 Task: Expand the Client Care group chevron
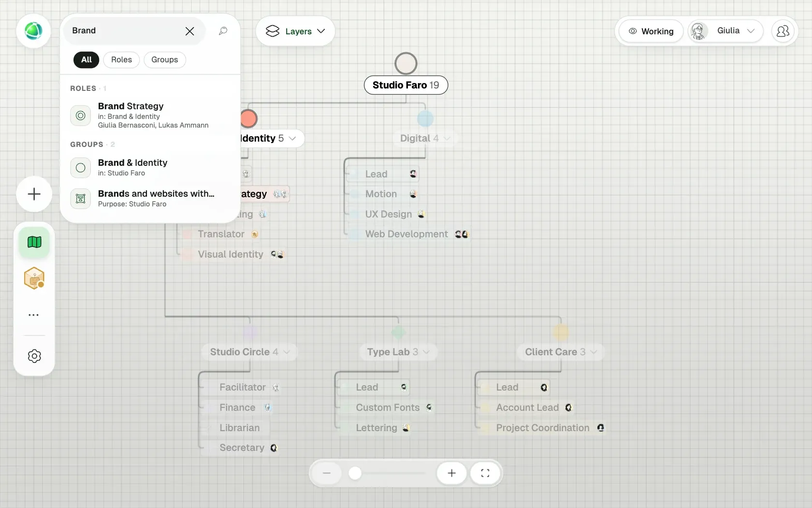click(x=594, y=352)
